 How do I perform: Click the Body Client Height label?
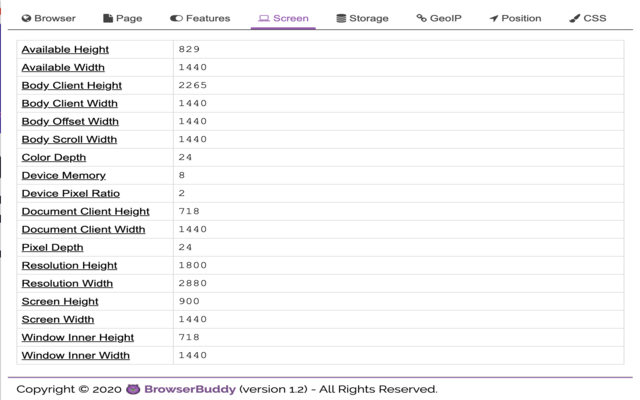pos(71,85)
